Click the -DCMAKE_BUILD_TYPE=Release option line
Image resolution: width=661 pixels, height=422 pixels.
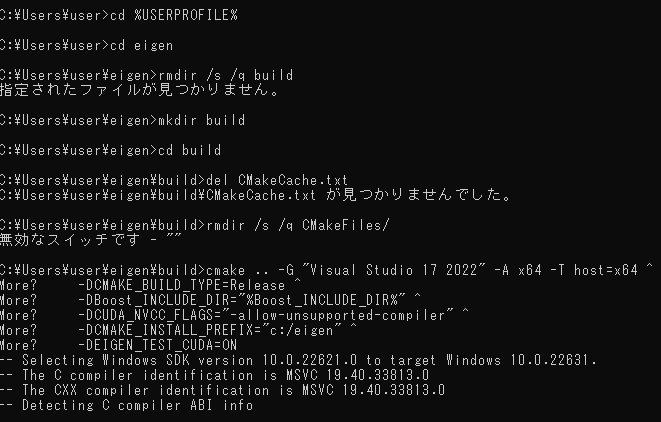[x=150, y=285]
